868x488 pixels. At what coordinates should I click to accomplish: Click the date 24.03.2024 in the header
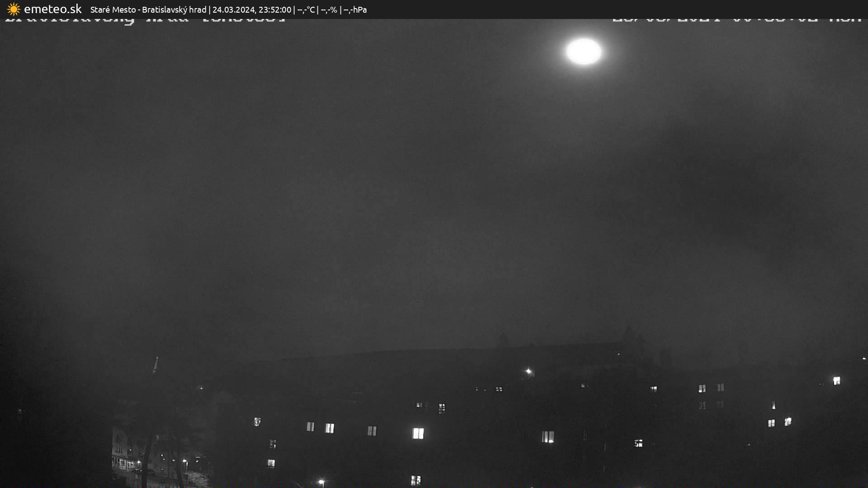click(233, 9)
